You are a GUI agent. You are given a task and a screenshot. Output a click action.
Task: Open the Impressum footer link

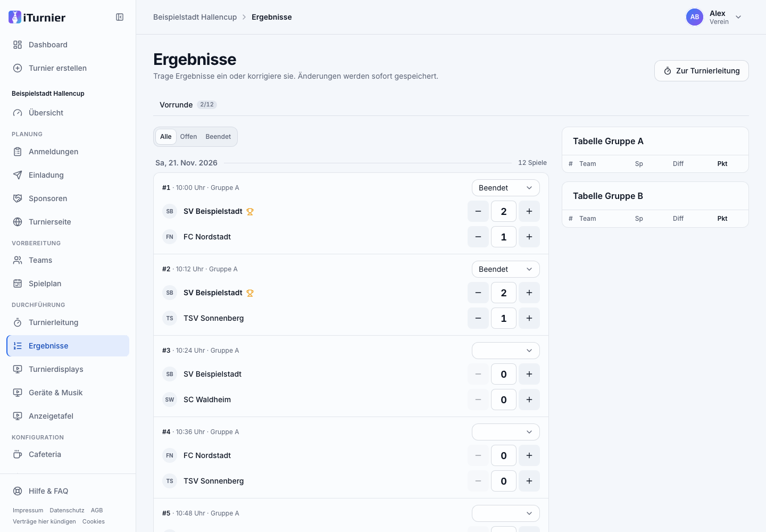(28, 510)
